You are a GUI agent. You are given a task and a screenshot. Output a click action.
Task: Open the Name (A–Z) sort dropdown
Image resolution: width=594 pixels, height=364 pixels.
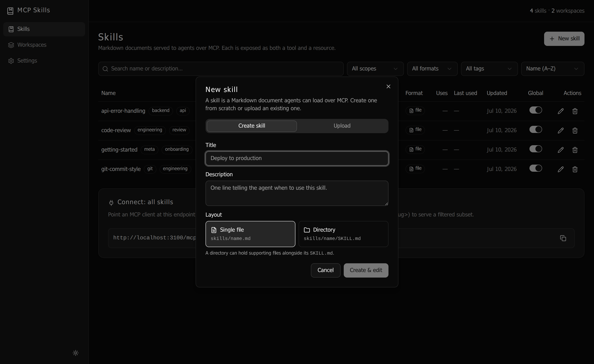[553, 69]
